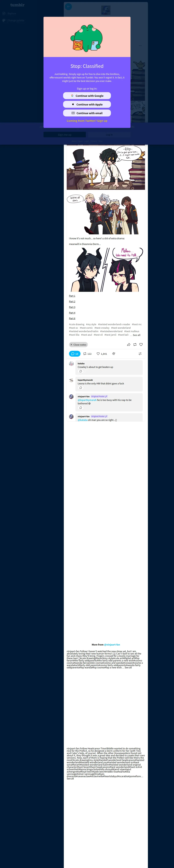The image size is (174, 868).
Task: Click the #cute drawing tag
Action: pos(77,324)
